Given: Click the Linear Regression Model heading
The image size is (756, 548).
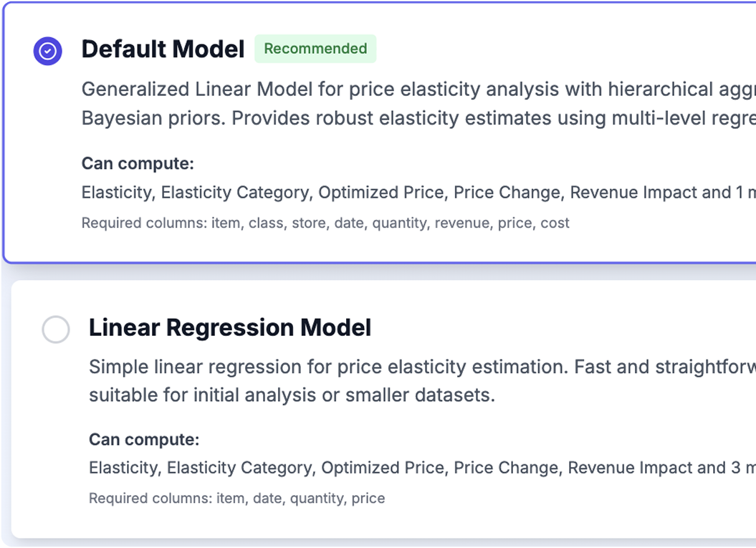Looking at the screenshot, I should pos(229,327).
